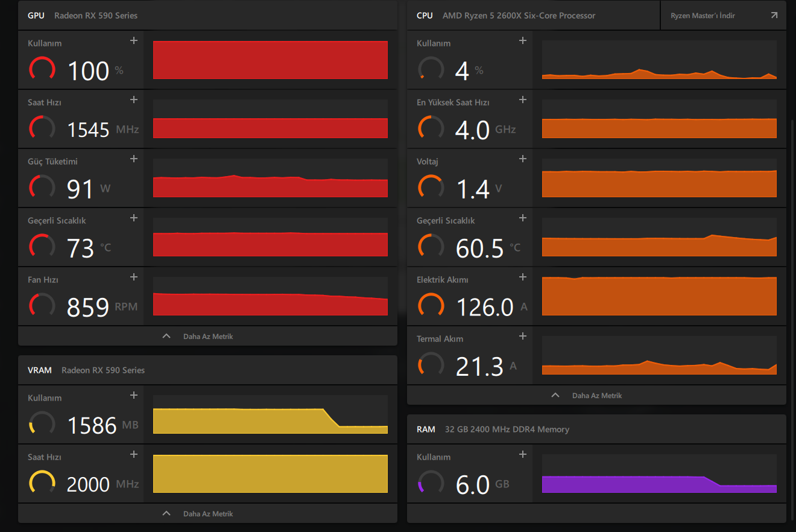This screenshot has width=796, height=532.
Task: Click the Termal Akım gauge dial
Action: [x=431, y=364]
